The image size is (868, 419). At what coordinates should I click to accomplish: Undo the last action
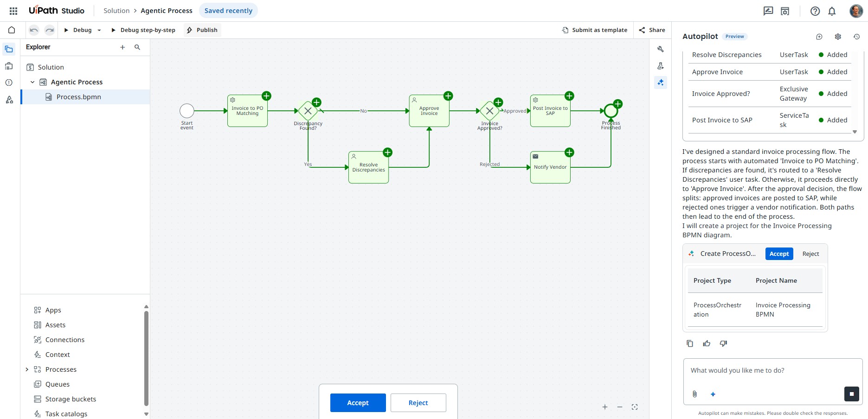pos(34,30)
